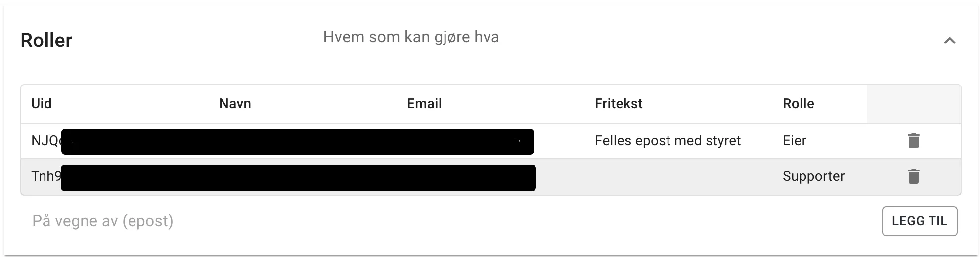980x257 pixels.
Task: Select the Felles epost med styret cell
Action: click(668, 141)
